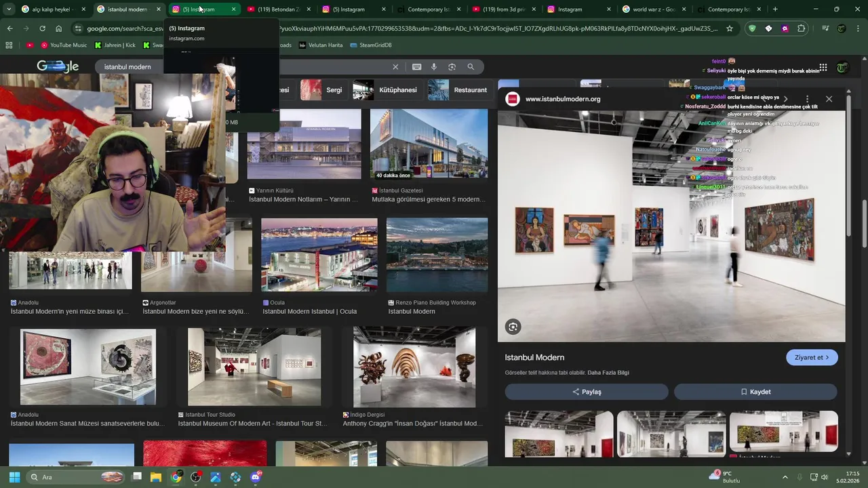Open the İstanbul Gazetesi '40 dakika önce' thumbnail
868x488 pixels.
coord(429,144)
